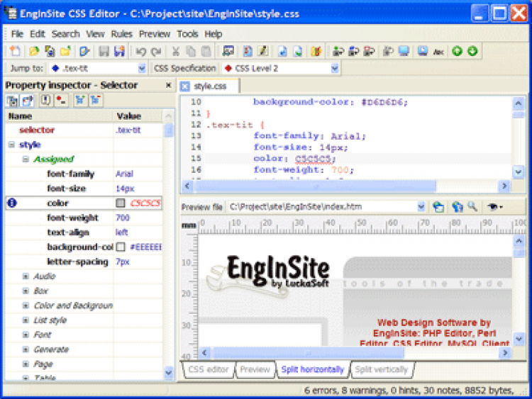Expand the Box category
The height and width of the screenshot is (399, 532).
26,291
